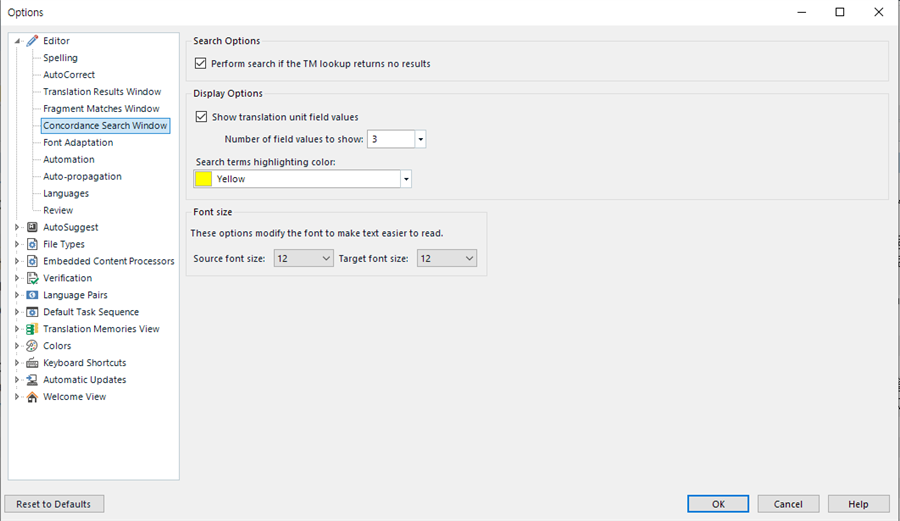Viewport: 900px width, 521px height.
Task: Expand the Verification node arrow
Action: 17,278
